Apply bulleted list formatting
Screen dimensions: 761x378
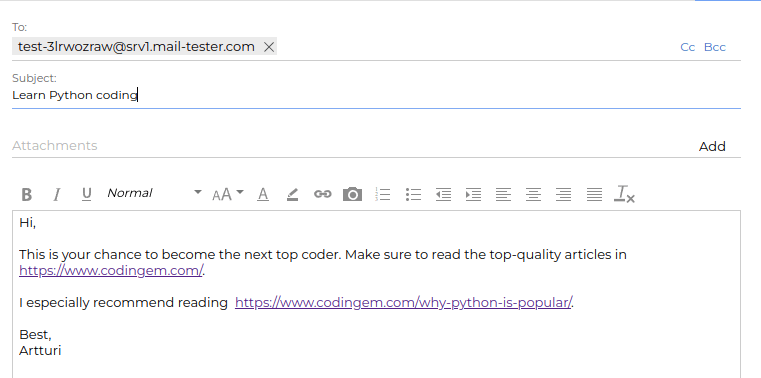[413, 195]
